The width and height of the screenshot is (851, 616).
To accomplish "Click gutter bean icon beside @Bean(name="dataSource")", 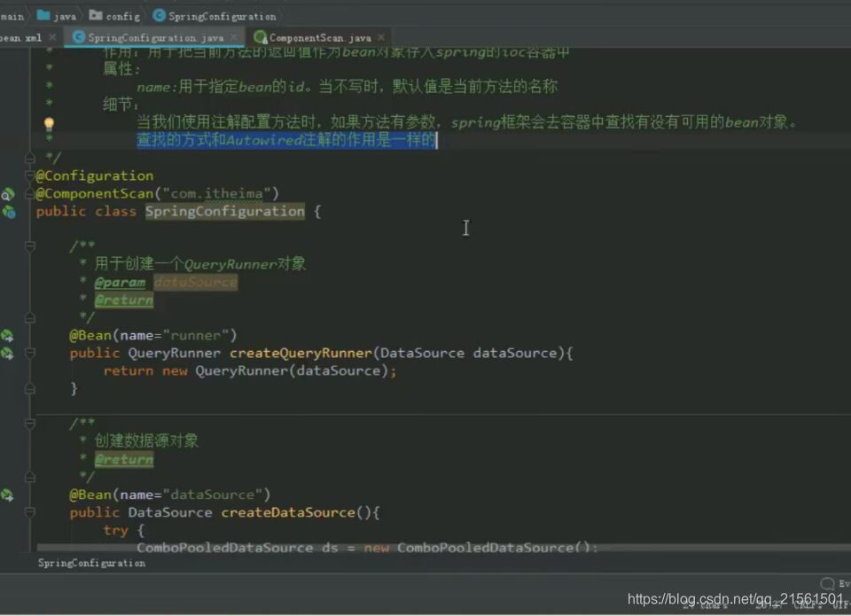I will click(7, 495).
